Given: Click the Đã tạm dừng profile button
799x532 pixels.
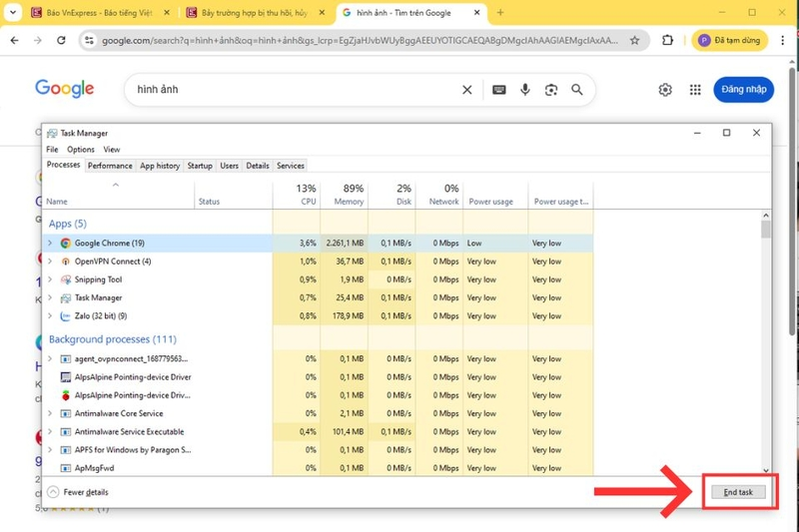Looking at the screenshot, I should [x=730, y=40].
